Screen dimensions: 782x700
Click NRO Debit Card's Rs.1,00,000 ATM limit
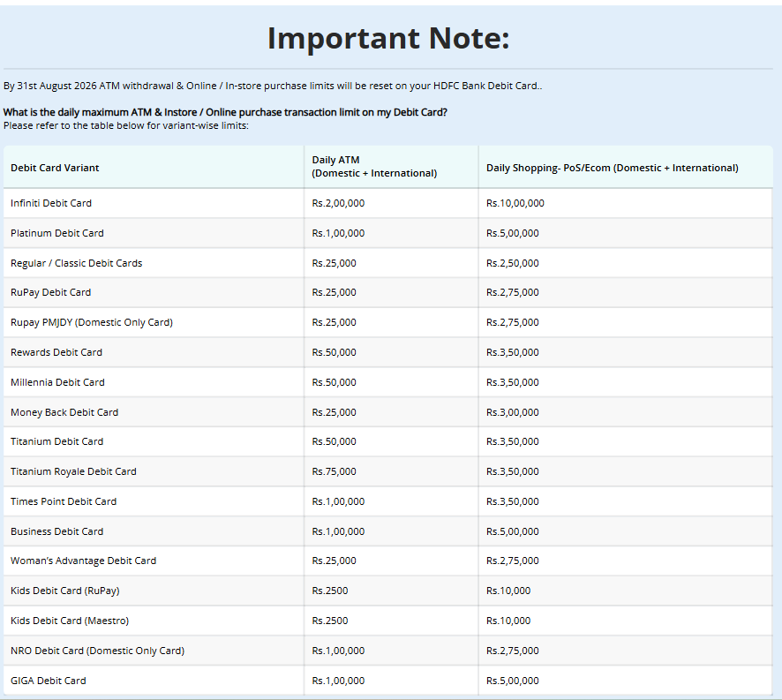(x=338, y=651)
